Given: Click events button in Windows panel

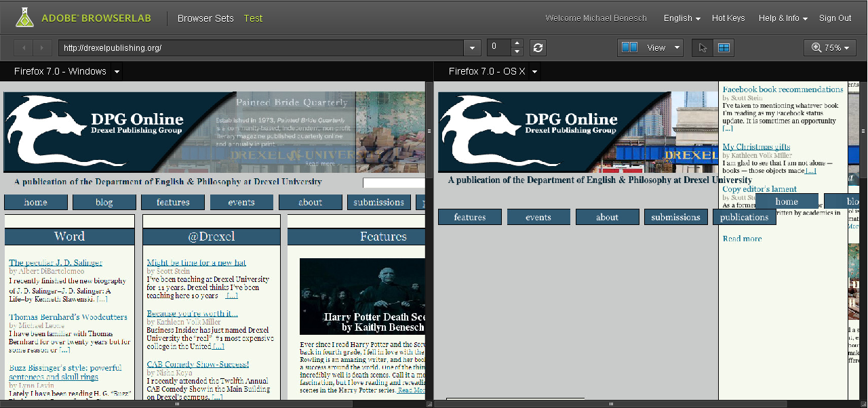Looking at the screenshot, I should point(241,202).
